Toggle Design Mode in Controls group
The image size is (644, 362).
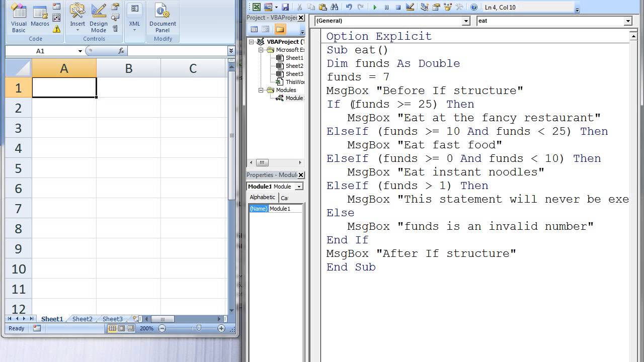click(99, 18)
